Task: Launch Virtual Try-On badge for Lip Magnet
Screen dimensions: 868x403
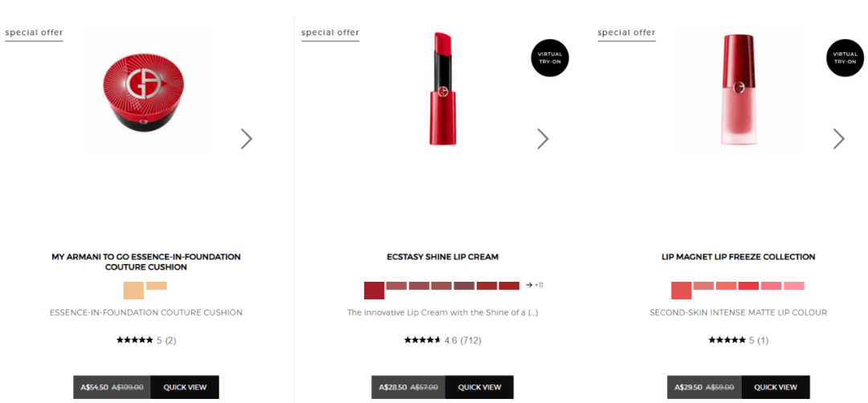Action: (845, 58)
